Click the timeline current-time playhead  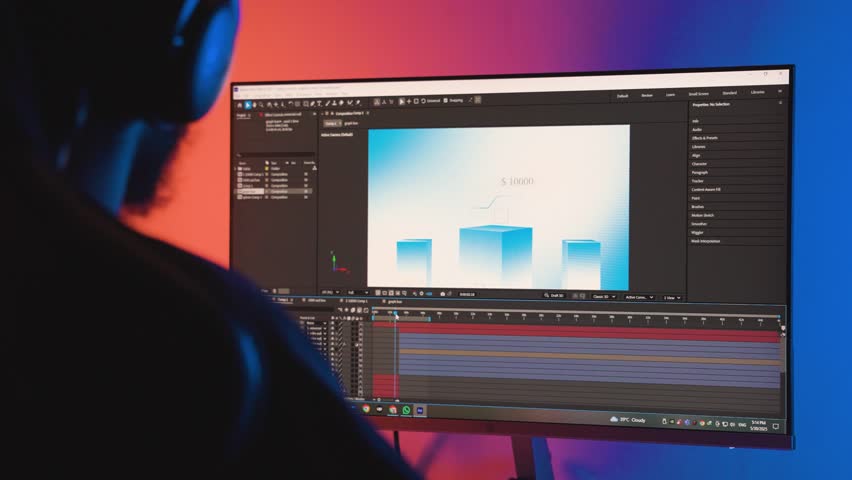click(396, 314)
